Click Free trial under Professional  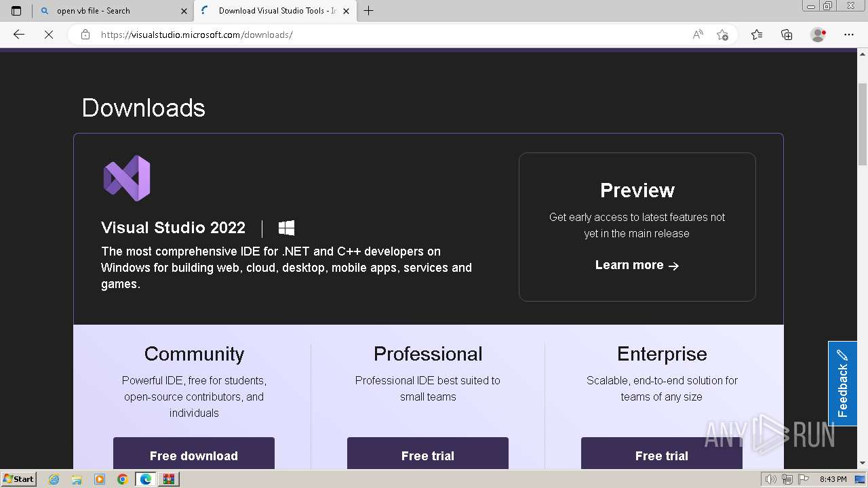(x=428, y=453)
